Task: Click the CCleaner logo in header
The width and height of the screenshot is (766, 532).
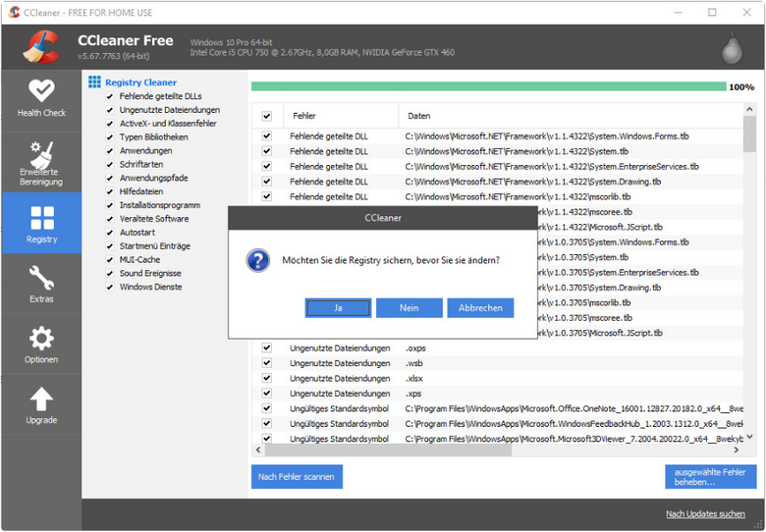Action: point(40,46)
